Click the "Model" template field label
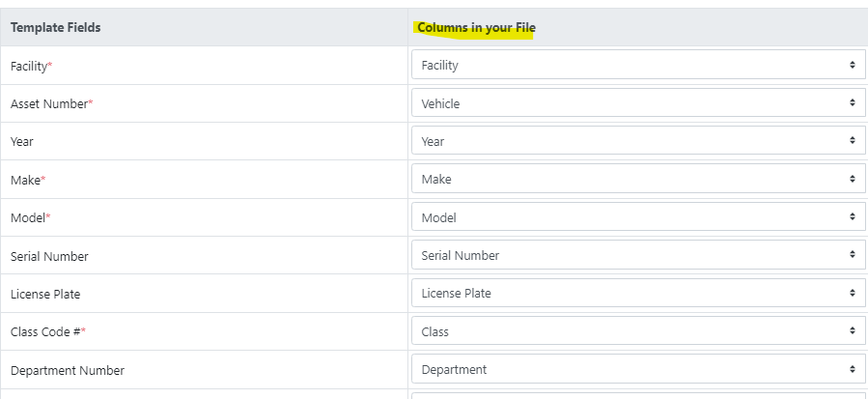This screenshot has width=868, height=399. tap(27, 217)
